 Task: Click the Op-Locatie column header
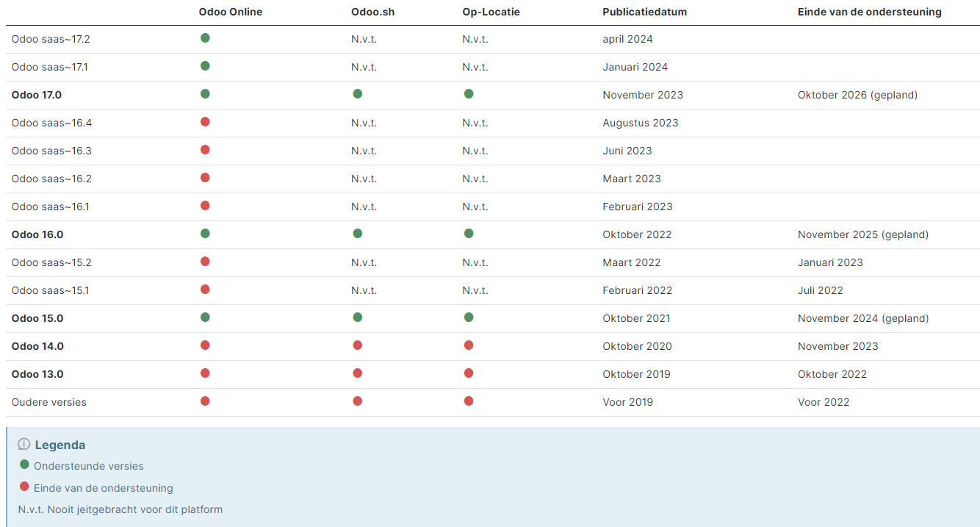coord(491,12)
